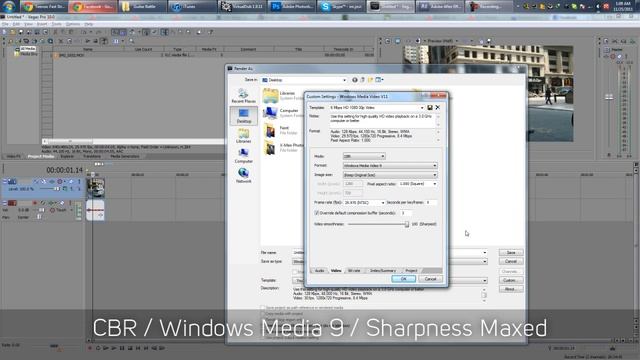Image resolution: width=640 pixels, height=360 pixels.
Task: Open the view menu icon in Render As
Action: pos(379,80)
